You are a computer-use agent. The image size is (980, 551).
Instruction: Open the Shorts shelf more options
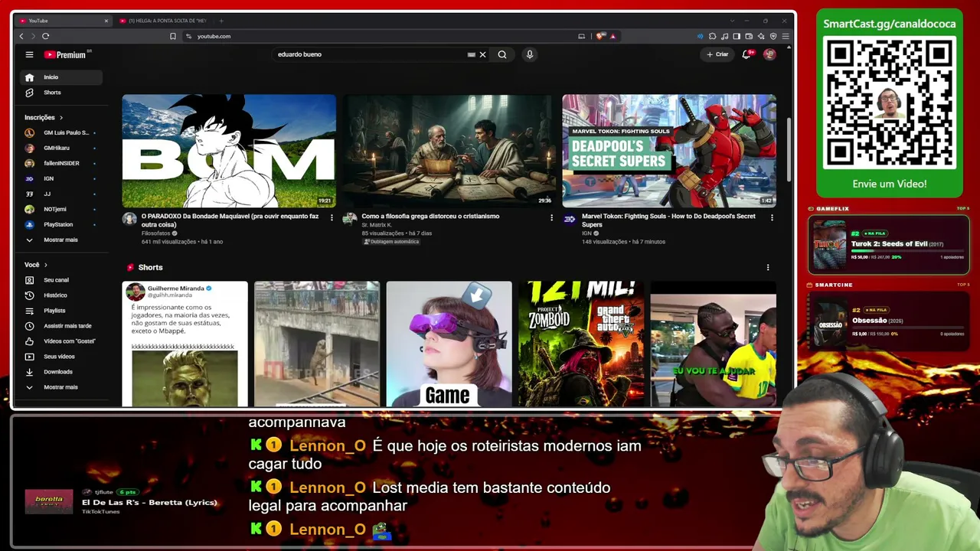tap(768, 268)
